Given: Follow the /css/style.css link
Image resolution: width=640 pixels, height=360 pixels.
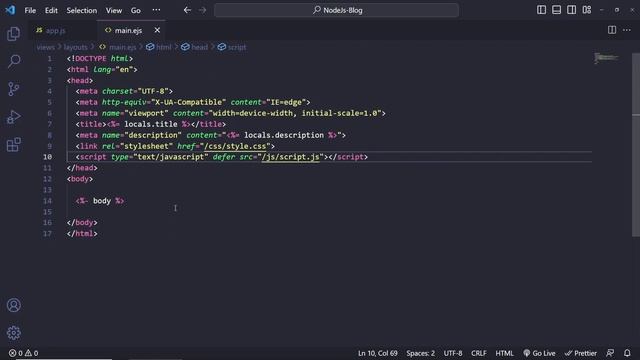Looking at the screenshot, I should [235, 146].
